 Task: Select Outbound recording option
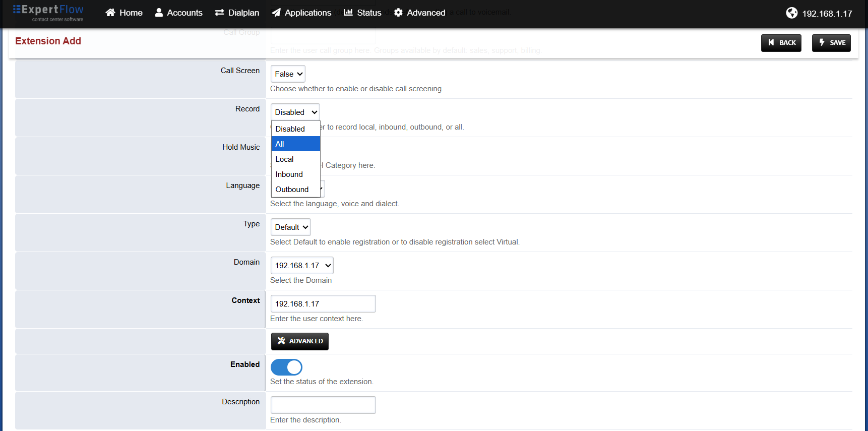296,190
